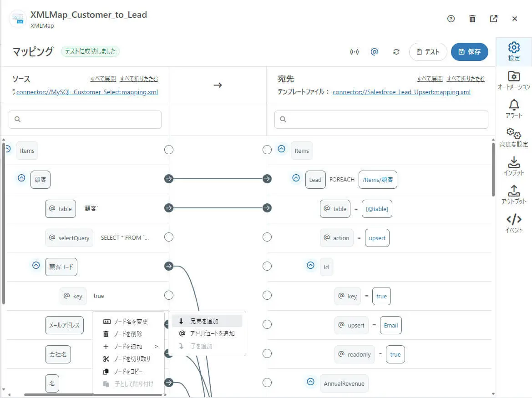Collapse the Lead destination node

tap(296, 178)
